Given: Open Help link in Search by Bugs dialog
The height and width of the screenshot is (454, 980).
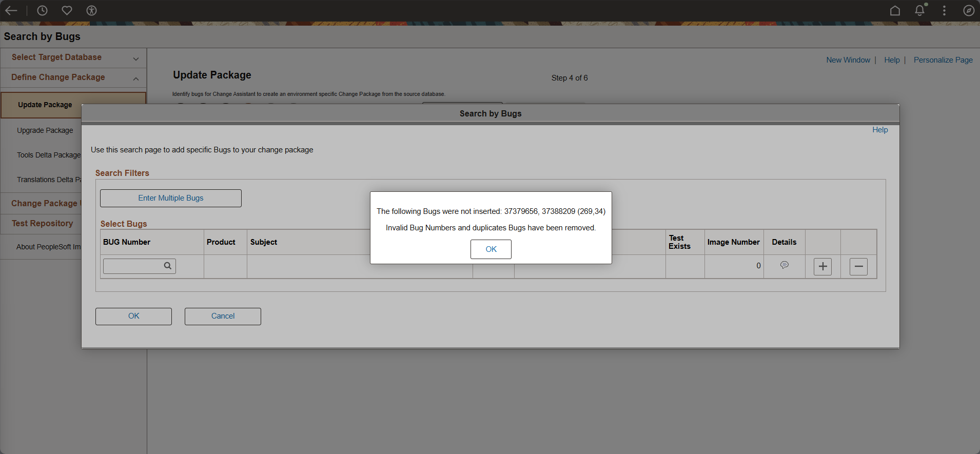Looking at the screenshot, I should pos(880,130).
